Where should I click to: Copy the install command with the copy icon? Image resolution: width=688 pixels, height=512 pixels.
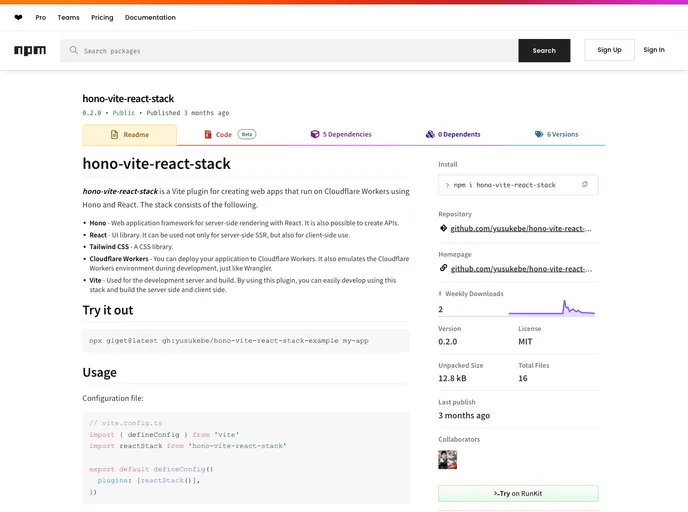coord(585,185)
